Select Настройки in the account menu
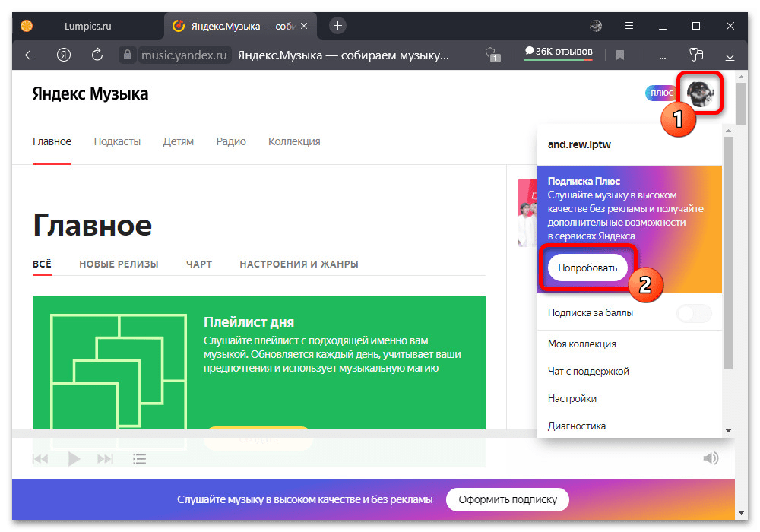The height and width of the screenshot is (532, 760). pyautogui.click(x=572, y=399)
